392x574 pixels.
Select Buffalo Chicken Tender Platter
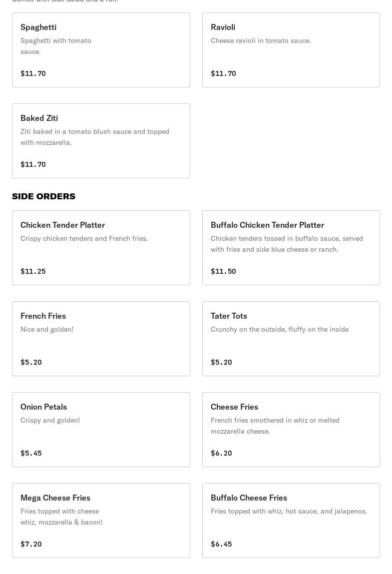[x=291, y=248]
